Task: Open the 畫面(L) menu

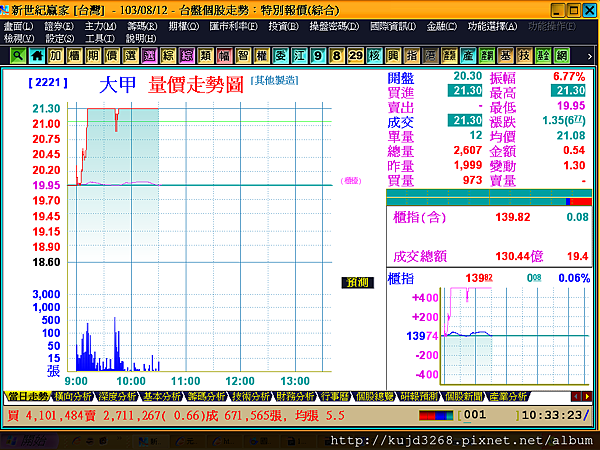Action: (x=19, y=26)
